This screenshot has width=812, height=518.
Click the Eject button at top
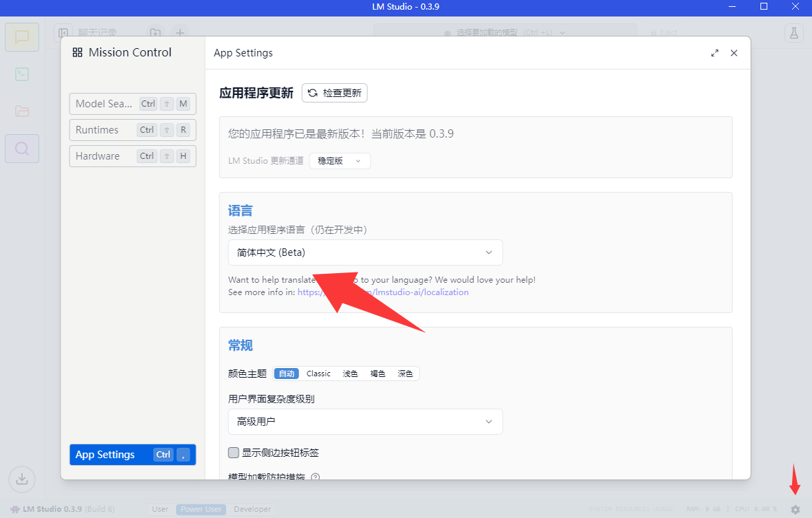coord(664,32)
